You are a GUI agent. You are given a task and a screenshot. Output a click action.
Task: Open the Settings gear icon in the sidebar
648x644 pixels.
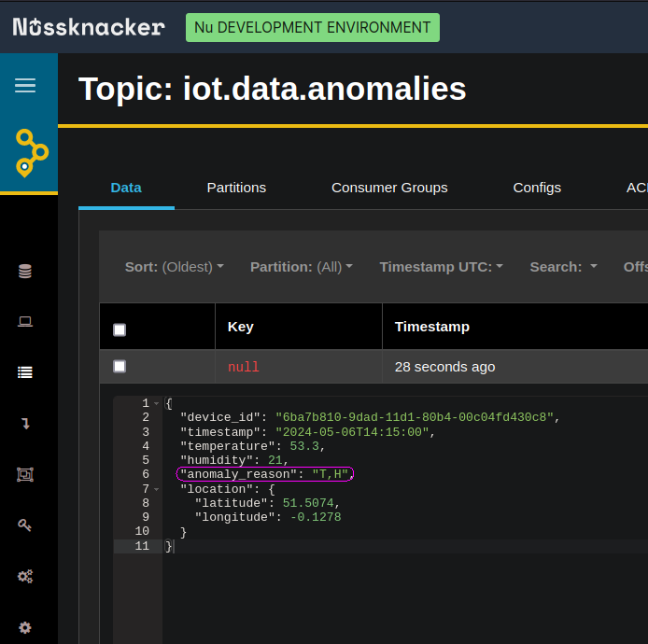(x=25, y=627)
